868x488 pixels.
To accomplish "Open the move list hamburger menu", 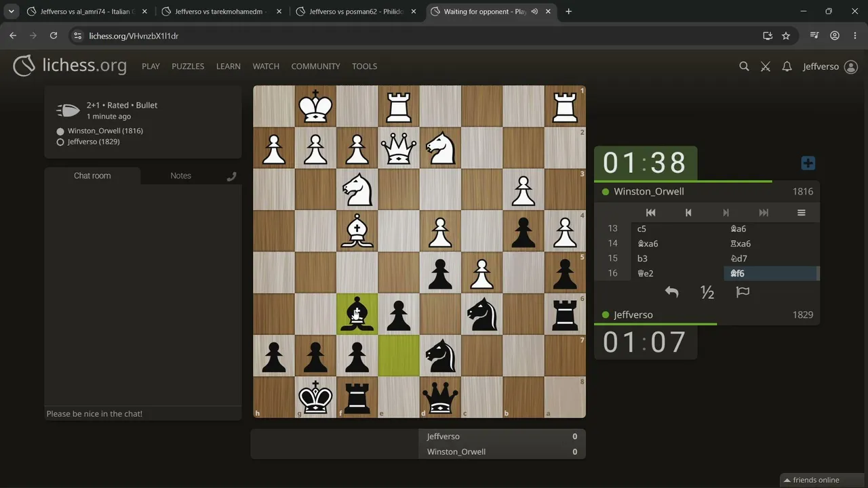I will [x=801, y=212].
